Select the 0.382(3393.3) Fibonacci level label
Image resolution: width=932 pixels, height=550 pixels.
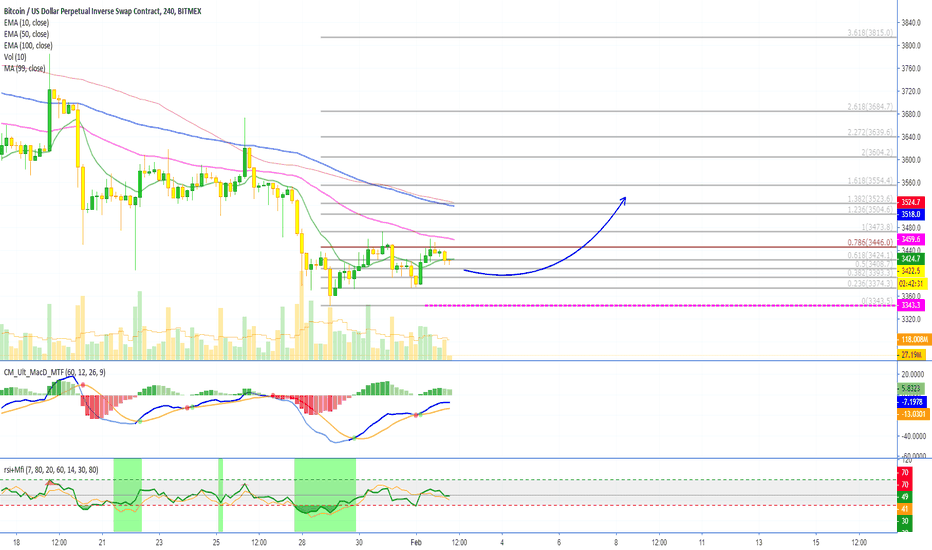tap(870, 273)
